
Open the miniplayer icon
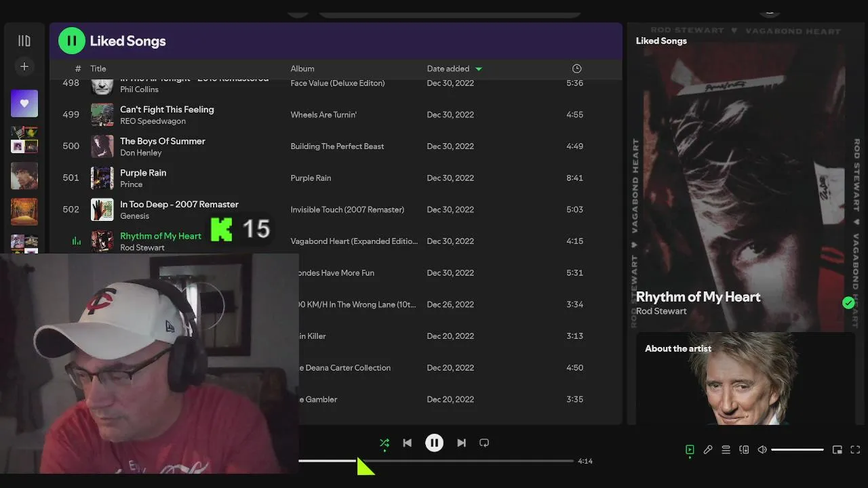[837, 449]
